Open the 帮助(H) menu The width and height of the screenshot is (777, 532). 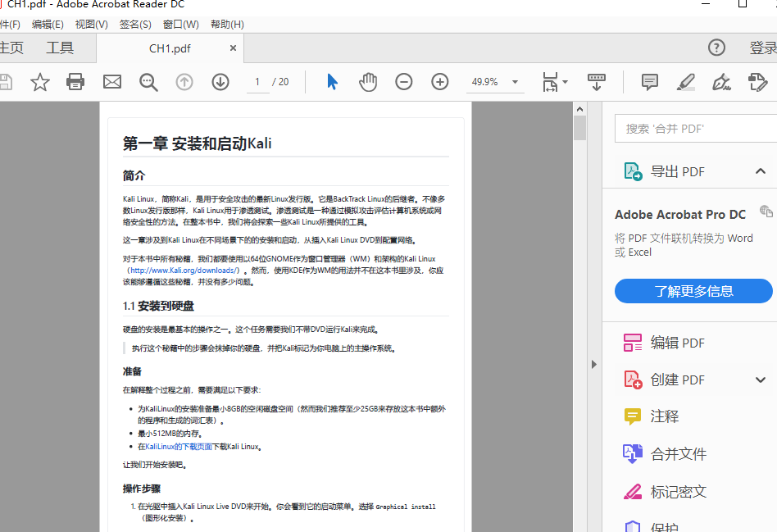(227, 25)
